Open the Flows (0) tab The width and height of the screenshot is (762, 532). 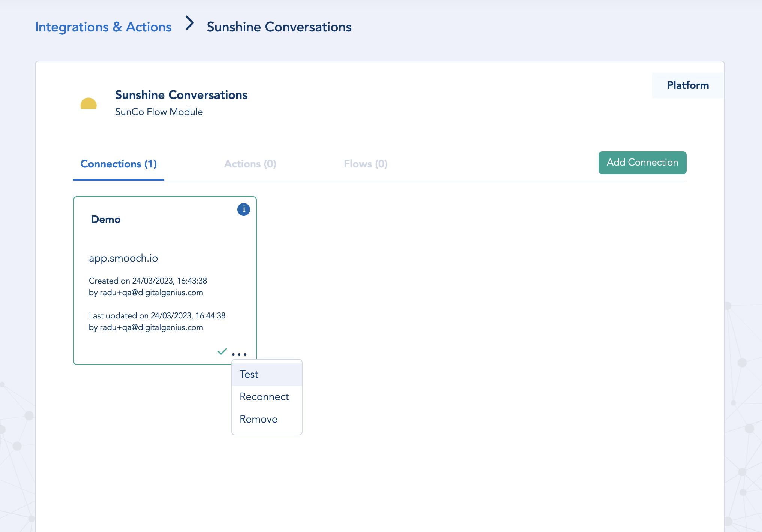pos(366,164)
